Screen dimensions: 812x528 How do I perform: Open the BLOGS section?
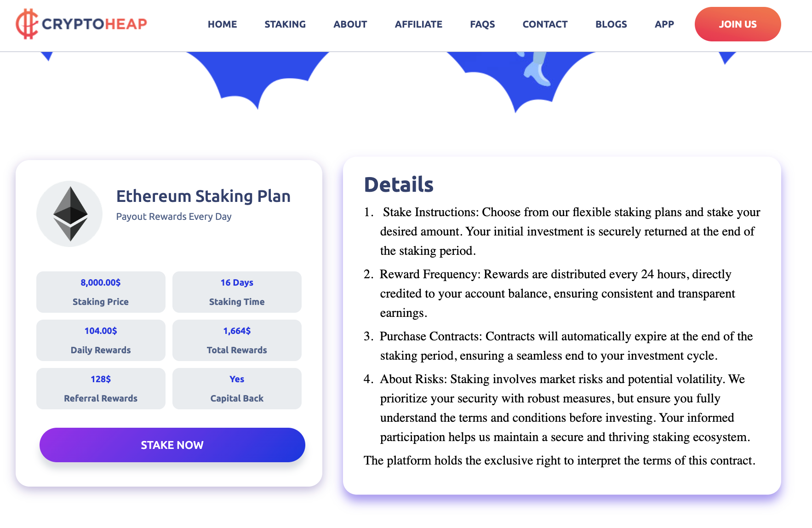[611, 24]
